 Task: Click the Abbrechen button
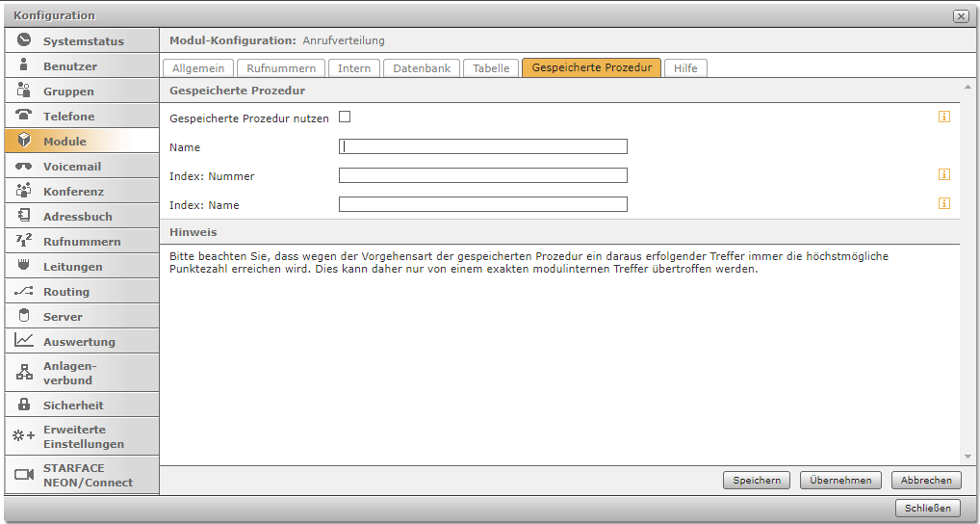tap(926, 480)
